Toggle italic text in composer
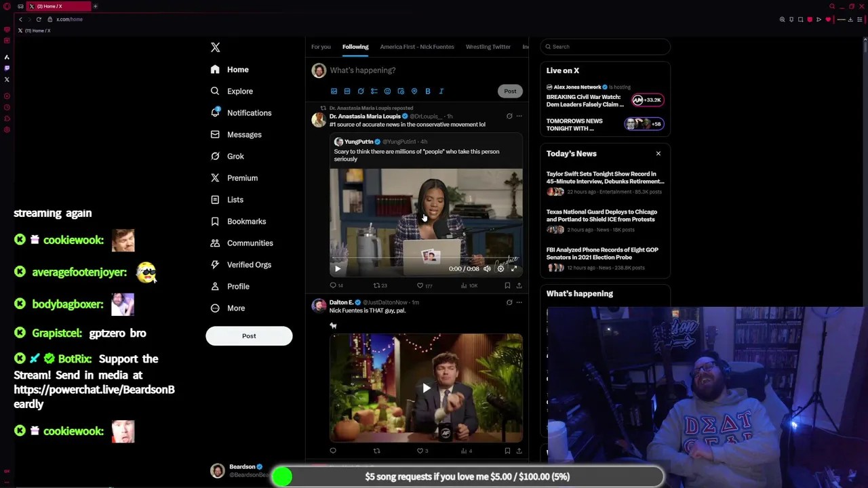 [x=441, y=91]
